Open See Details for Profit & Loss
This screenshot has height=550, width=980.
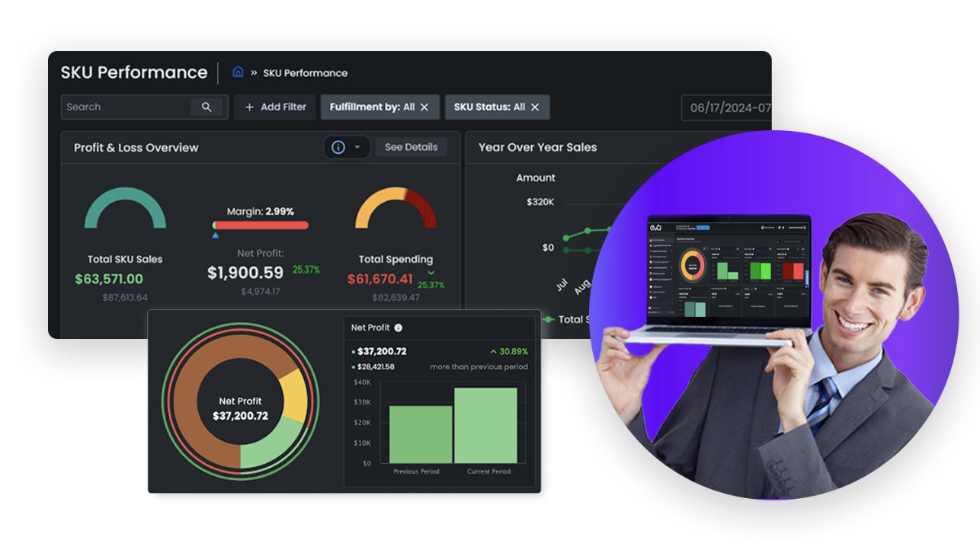411,147
